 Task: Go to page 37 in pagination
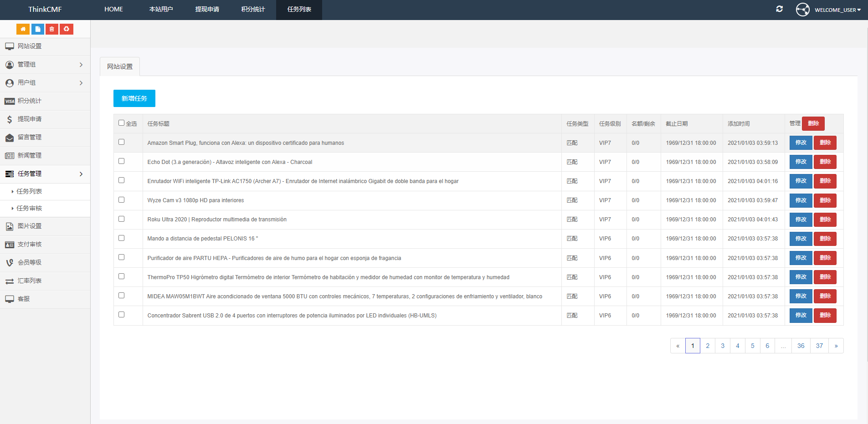pos(819,346)
